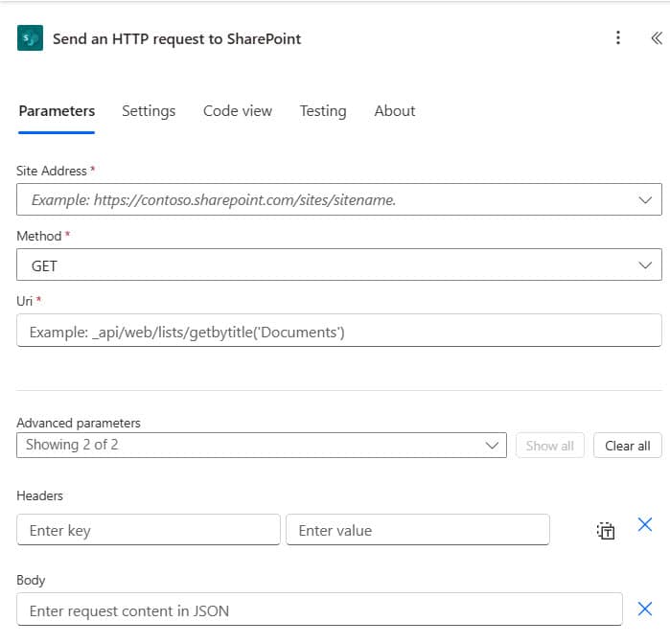Click the Body section label
This screenshot has width=670, height=644.
pyautogui.click(x=31, y=581)
